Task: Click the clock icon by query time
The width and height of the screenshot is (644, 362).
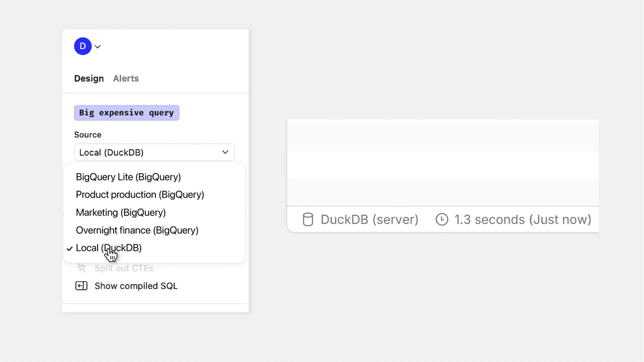Action: point(442,220)
